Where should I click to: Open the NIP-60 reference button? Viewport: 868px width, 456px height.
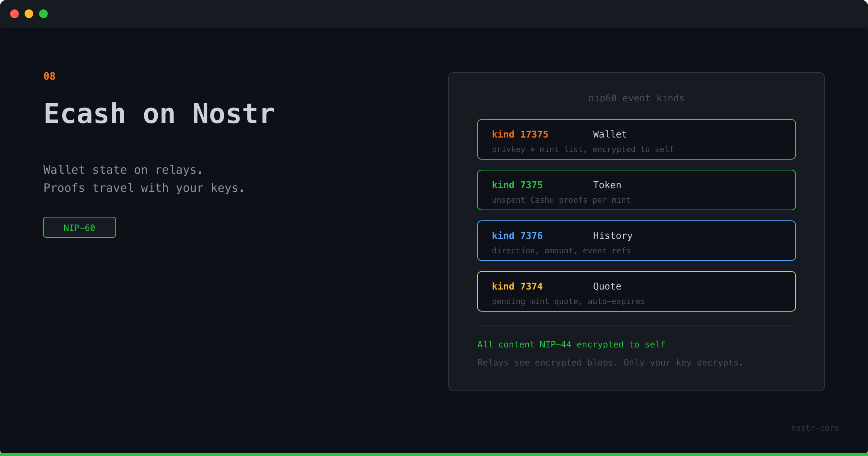click(x=79, y=227)
